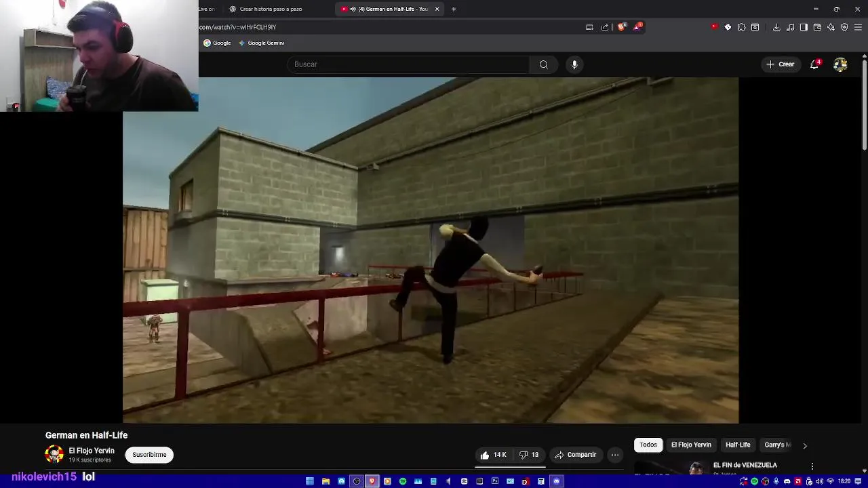Click the taskbar clock showing 18:20
Screen dimensions: 868x488
(844, 481)
